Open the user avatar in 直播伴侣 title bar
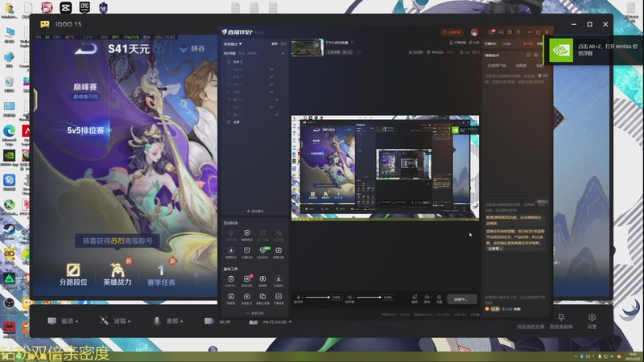The image size is (644, 362). tap(474, 32)
